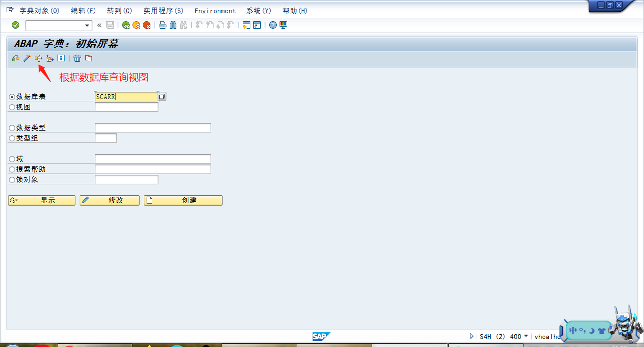The height and width of the screenshot is (347, 644).
Task: Click the green Enter checkmark icon
Action: (16, 25)
